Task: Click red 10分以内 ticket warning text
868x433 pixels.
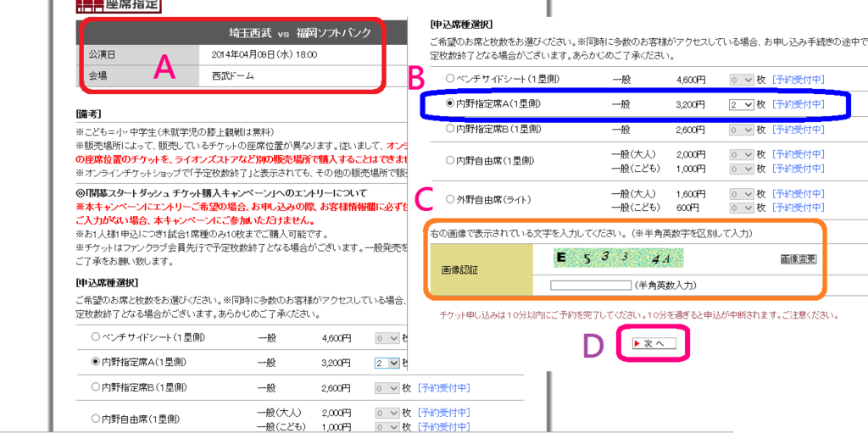Action: [637, 315]
